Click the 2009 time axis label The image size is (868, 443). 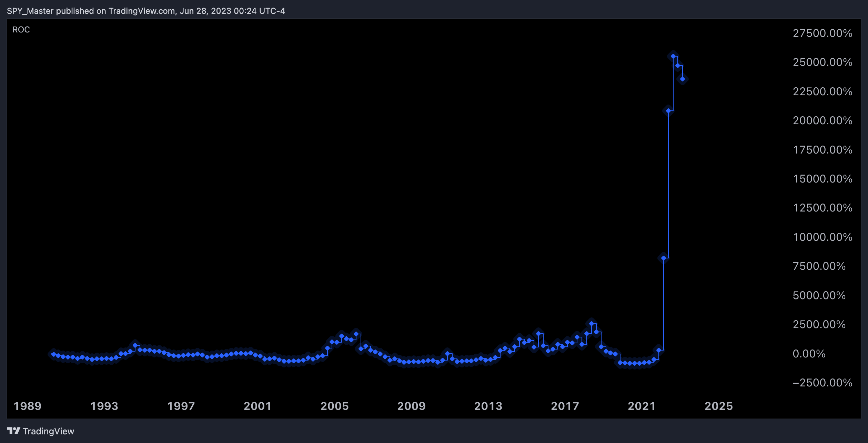click(411, 406)
